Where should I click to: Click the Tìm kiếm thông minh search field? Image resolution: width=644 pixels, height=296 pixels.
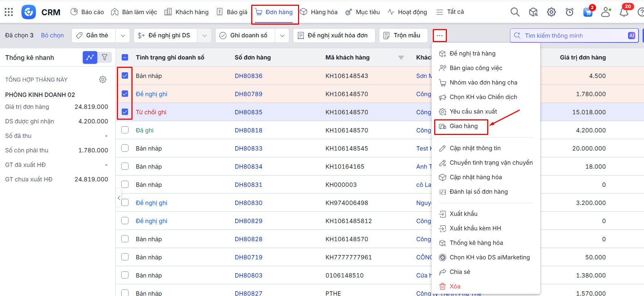point(574,36)
